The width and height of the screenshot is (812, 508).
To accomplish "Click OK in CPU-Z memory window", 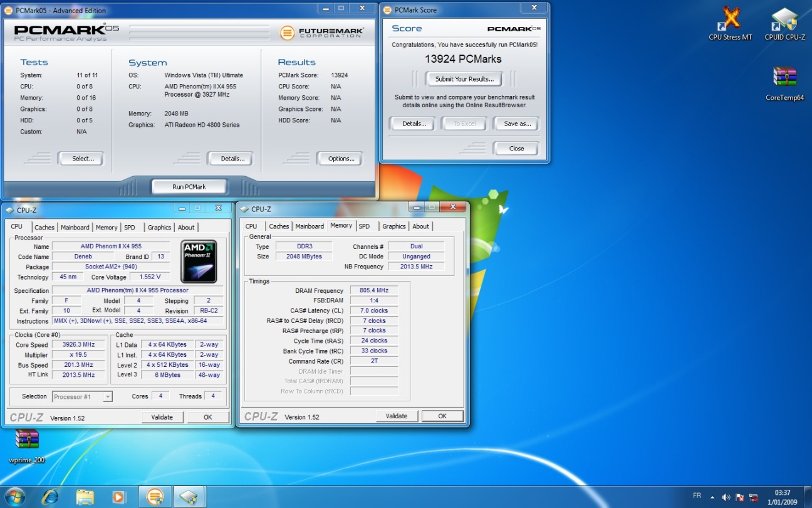I will pyautogui.click(x=442, y=416).
